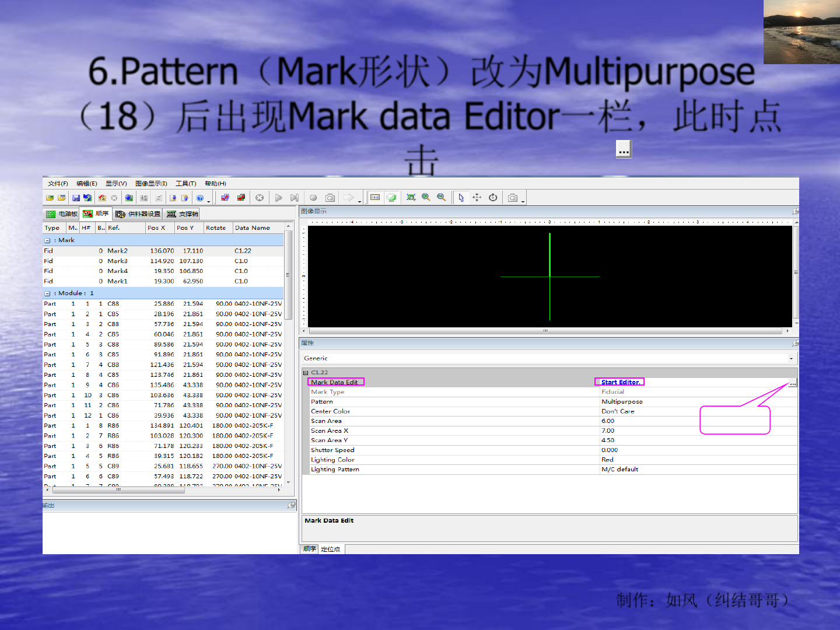Switch to the 供料器设置 tab
This screenshot has height=630, width=840.
pos(138,214)
